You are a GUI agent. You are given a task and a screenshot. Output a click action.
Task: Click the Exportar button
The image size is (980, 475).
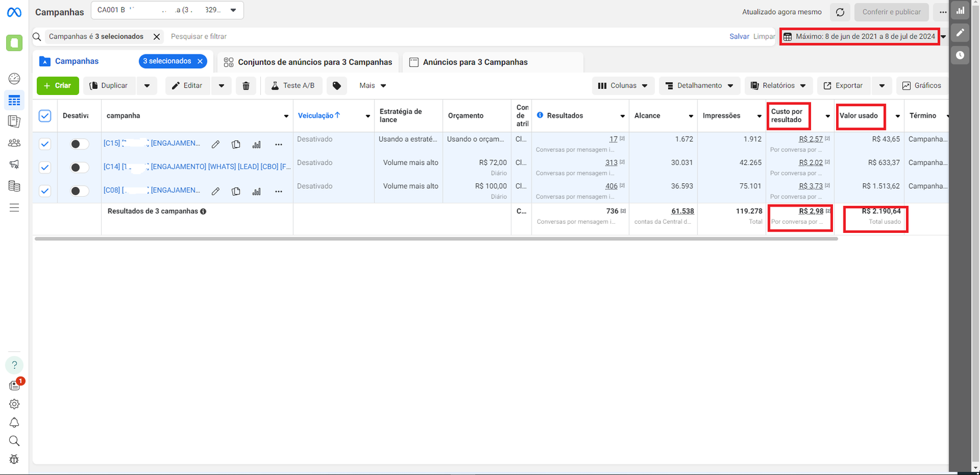(x=843, y=86)
